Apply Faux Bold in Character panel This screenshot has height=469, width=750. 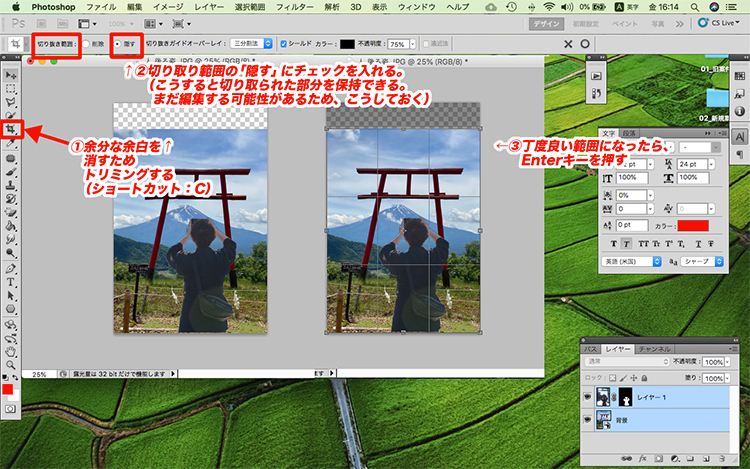click(x=614, y=244)
